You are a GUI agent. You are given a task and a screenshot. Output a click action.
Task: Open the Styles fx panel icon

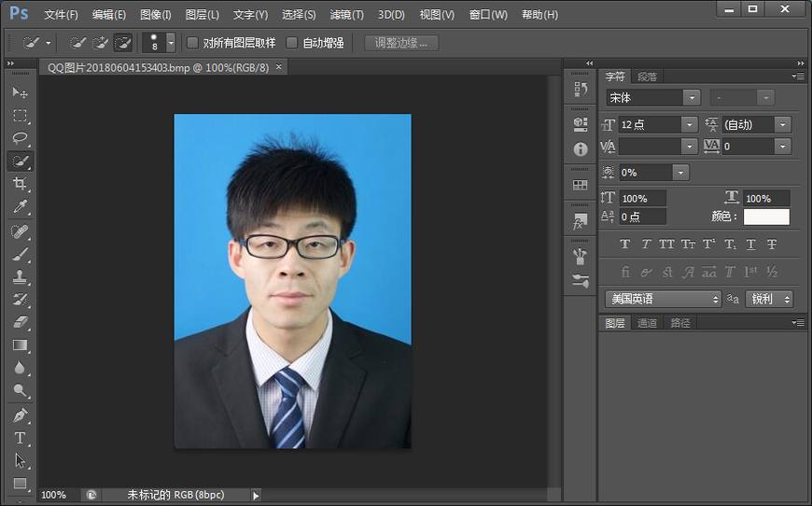click(581, 221)
